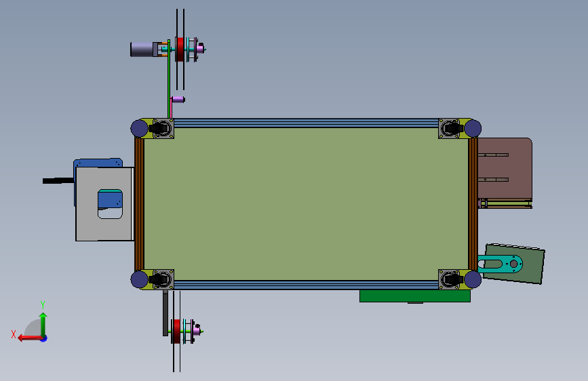Select the lower red wheel hub
588x381 pixels.
click(x=176, y=331)
